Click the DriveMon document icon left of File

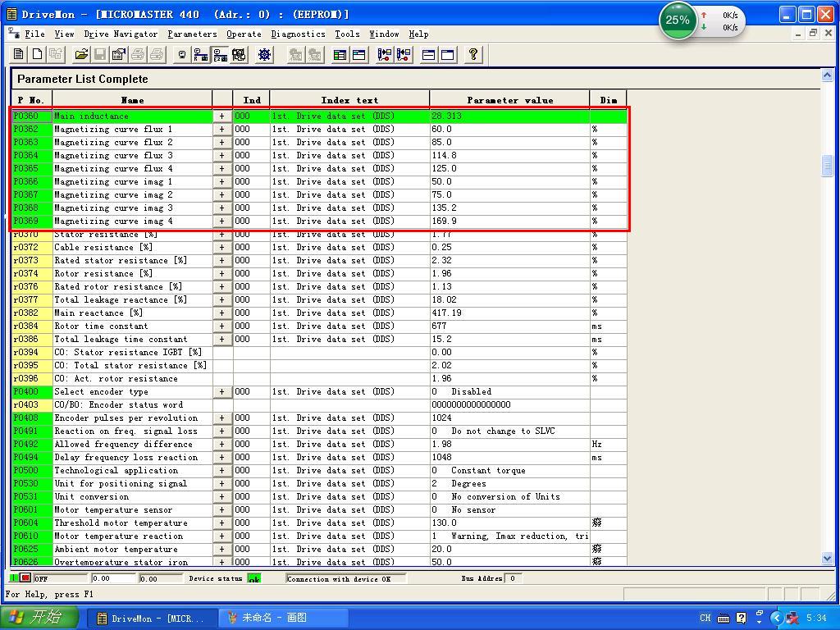[x=15, y=33]
